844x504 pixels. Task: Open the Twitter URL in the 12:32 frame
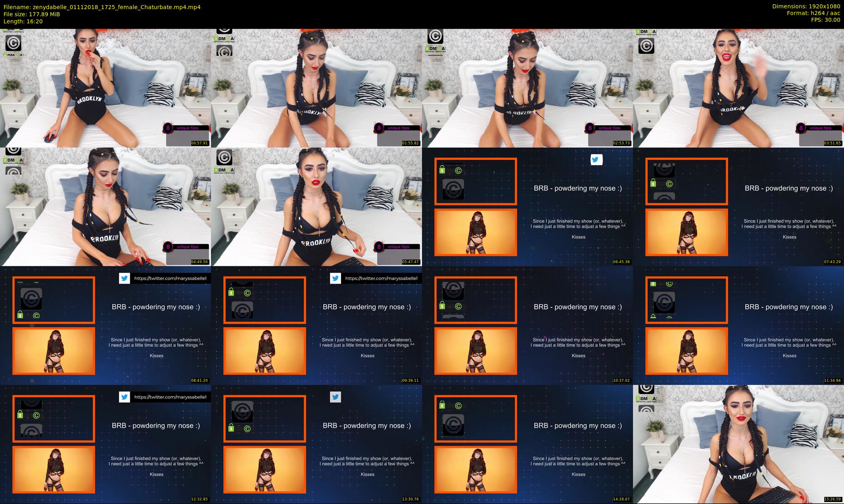click(170, 397)
